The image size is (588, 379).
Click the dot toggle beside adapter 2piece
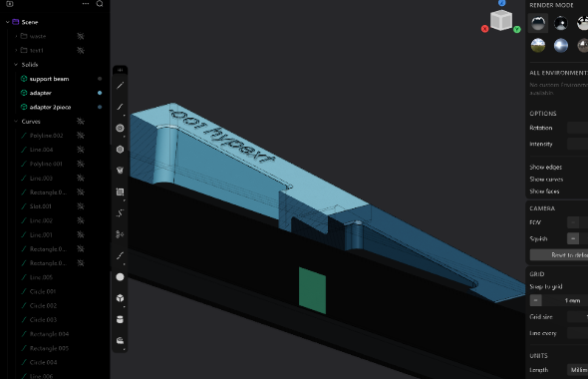(100, 107)
